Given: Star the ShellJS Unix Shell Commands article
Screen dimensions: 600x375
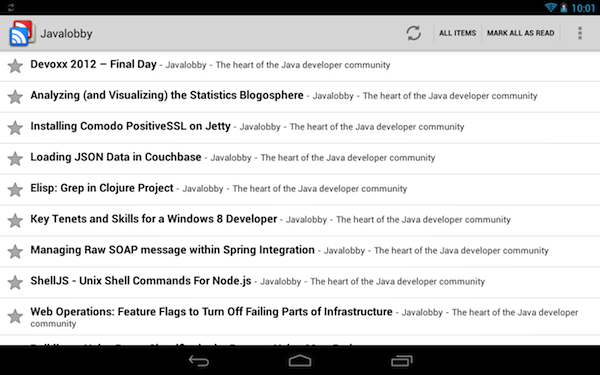Looking at the screenshot, I should tap(15, 283).
